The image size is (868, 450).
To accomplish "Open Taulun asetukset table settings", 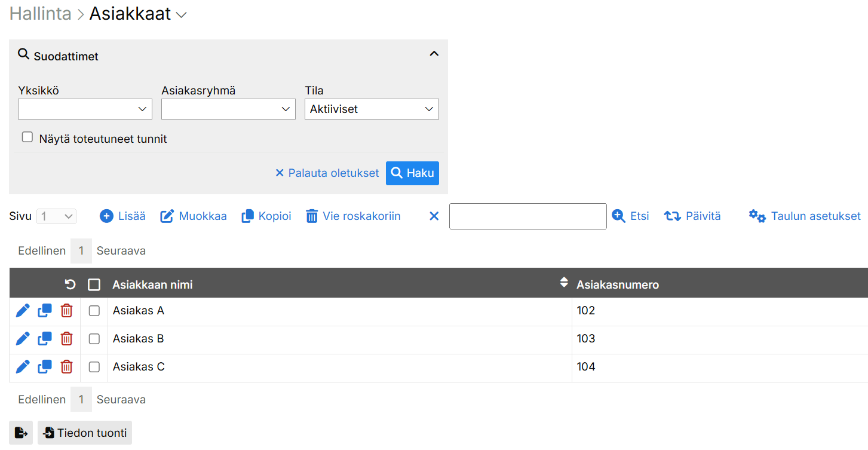I will [x=805, y=216].
